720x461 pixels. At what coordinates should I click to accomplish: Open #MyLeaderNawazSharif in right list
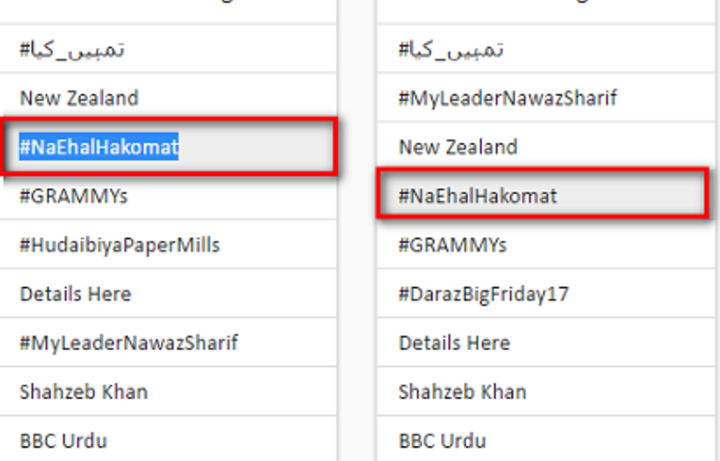point(508,98)
